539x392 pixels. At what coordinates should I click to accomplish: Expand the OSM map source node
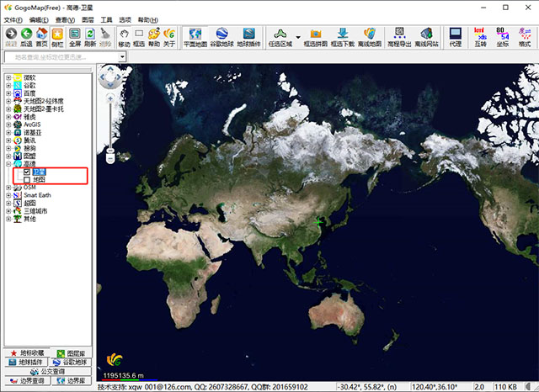(8, 187)
